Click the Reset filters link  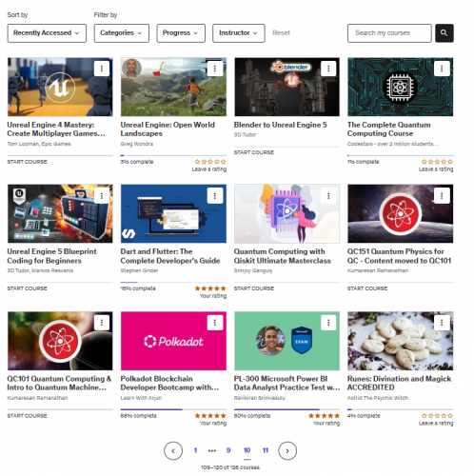(282, 33)
